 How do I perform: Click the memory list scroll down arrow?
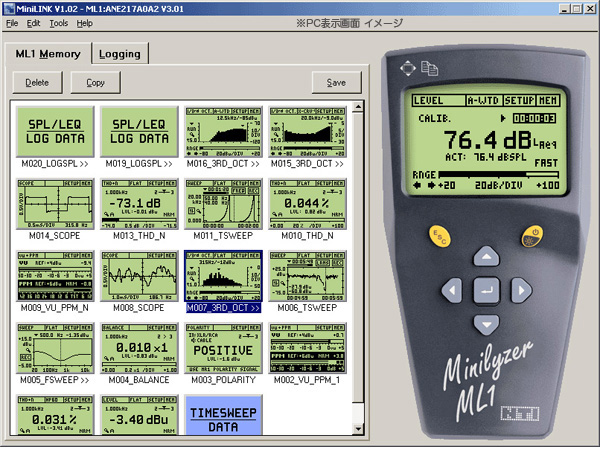(358, 429)
